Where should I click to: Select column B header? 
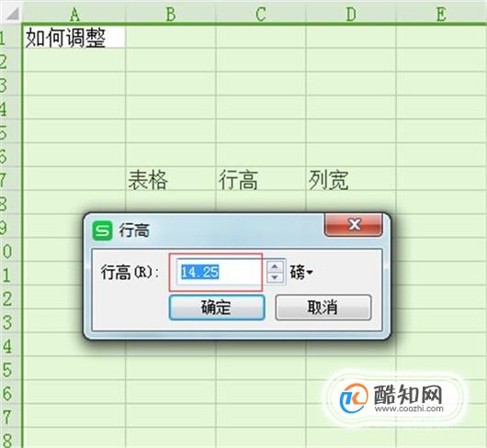pyautogui.click(x=171, y=14)
